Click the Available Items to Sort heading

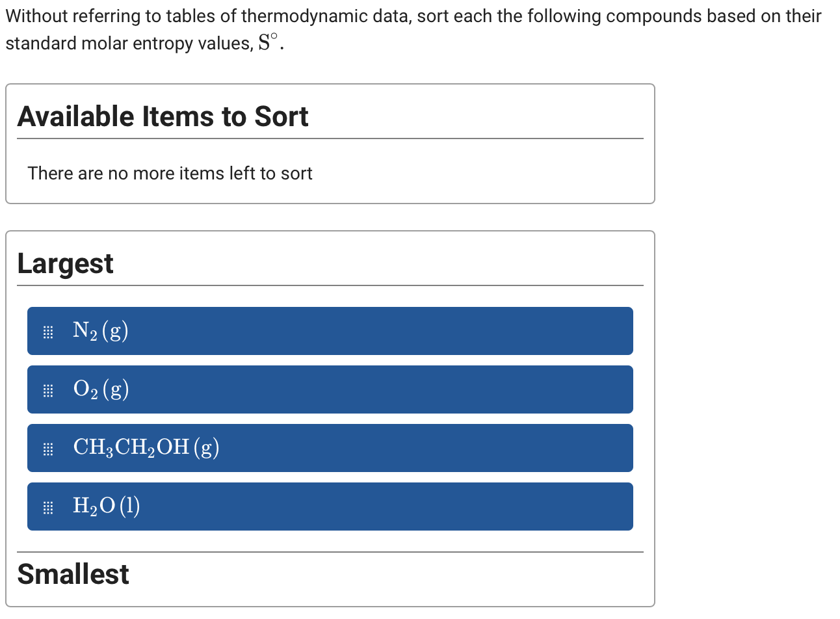(x=163, y=117)
